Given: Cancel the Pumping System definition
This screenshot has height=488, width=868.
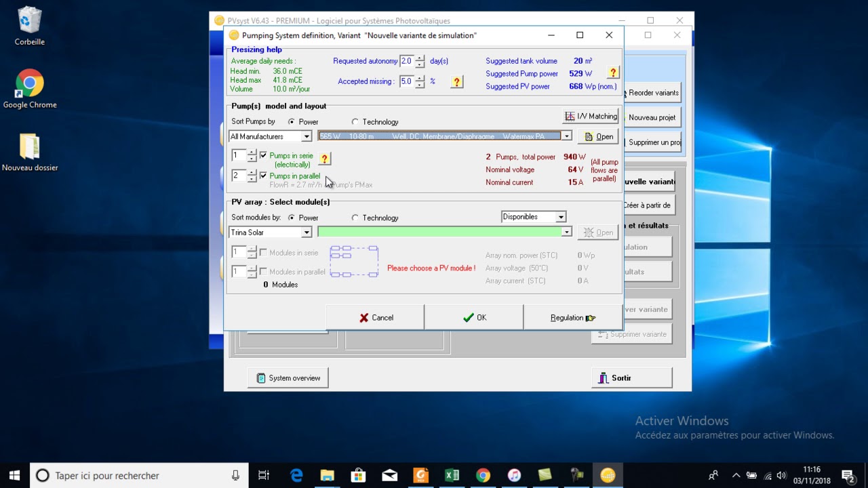Looking at the screenshot, I should click(x=375, y=317).
